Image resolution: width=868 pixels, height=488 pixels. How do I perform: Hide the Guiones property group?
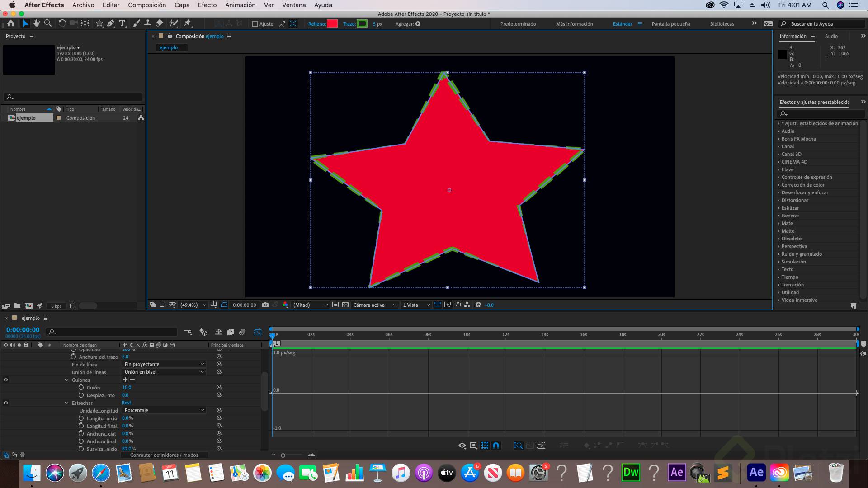[x=6, y=380]
